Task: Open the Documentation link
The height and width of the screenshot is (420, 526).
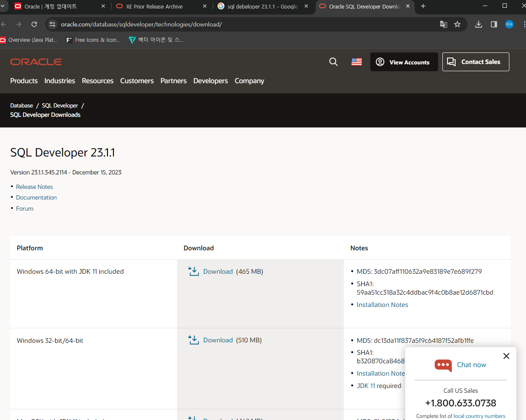Action: coord(36,197)
